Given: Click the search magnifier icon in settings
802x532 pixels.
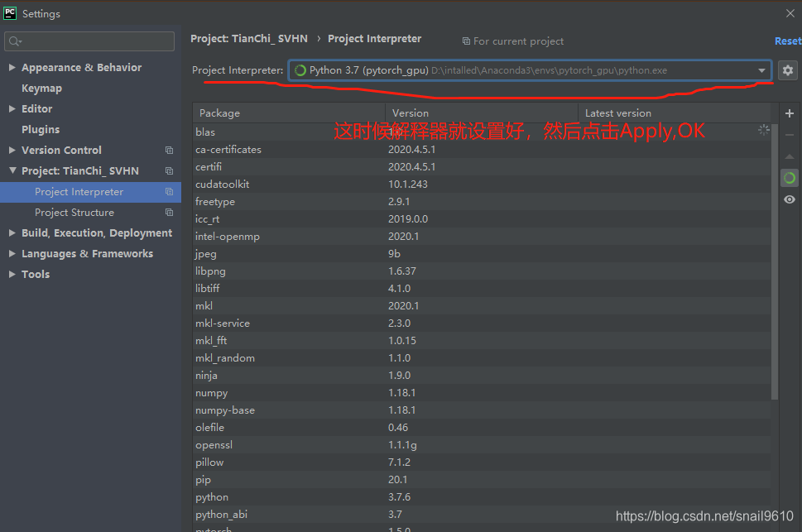Looking at the screenshot, I should tap(15, 41).
